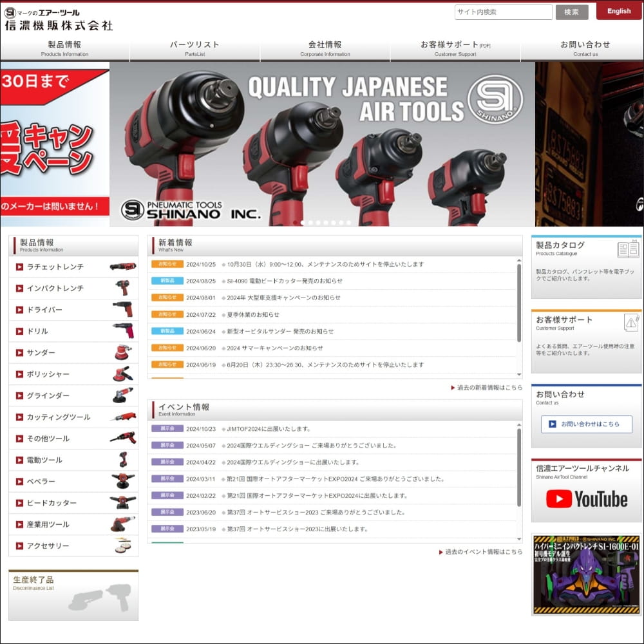Open the パーツリスト menu tab

coord(194,48)
